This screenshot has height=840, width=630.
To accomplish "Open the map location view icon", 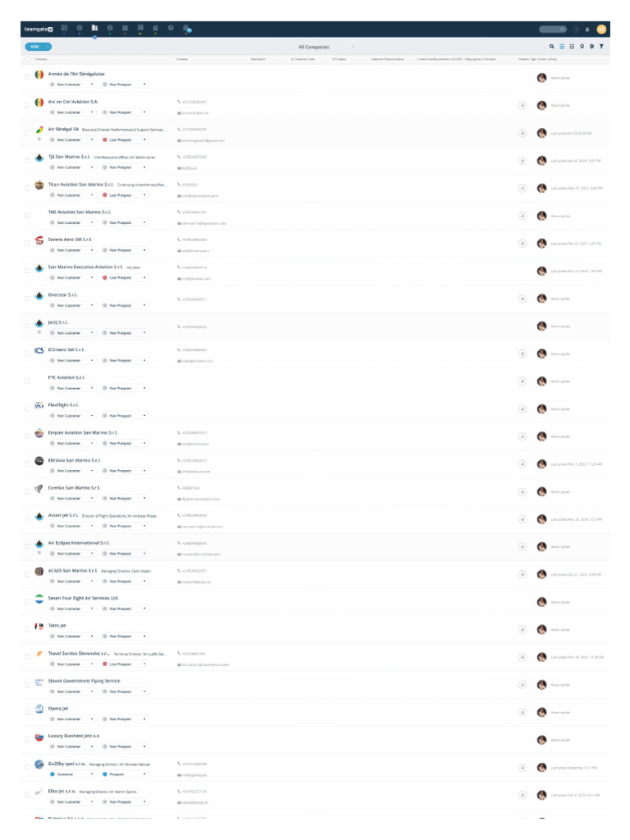I will (582, 47).
